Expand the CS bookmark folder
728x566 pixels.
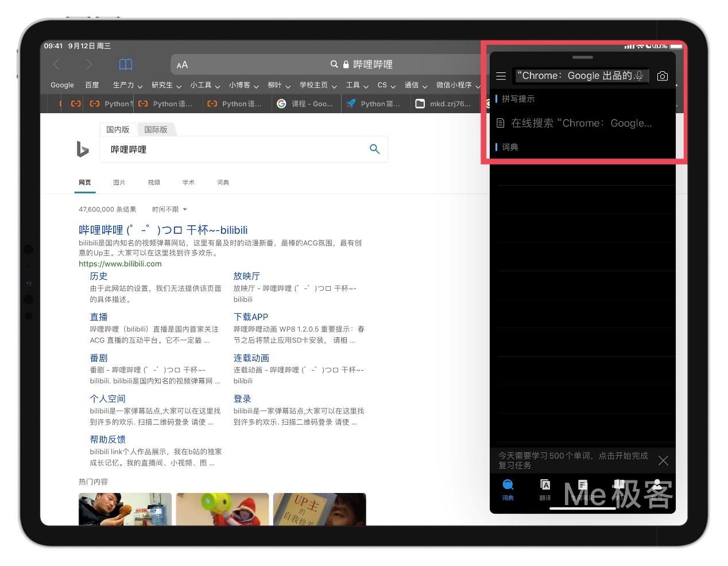386,85
